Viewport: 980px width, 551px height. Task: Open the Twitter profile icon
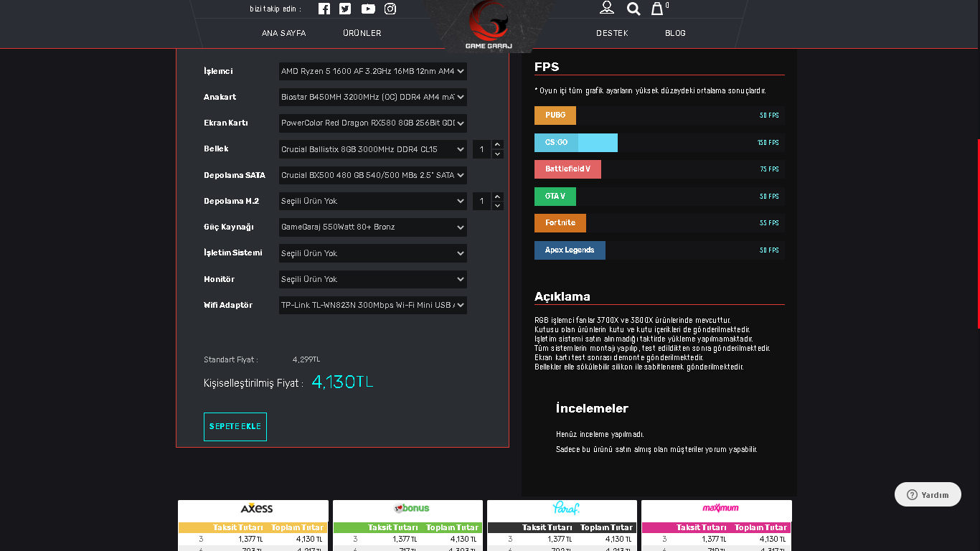345,9
